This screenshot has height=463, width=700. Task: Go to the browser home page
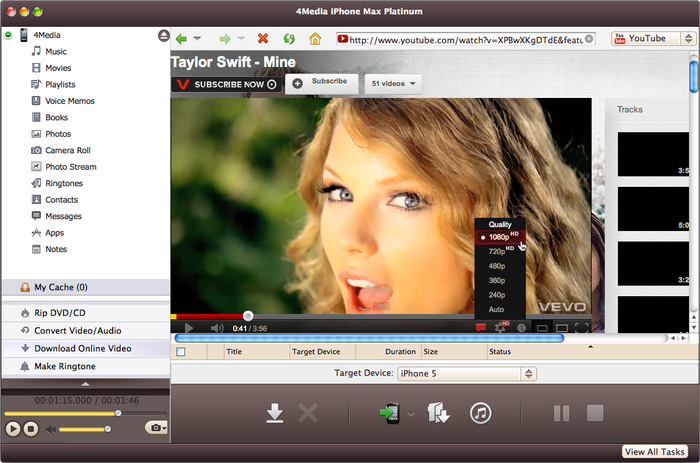[x=315, y=39]
